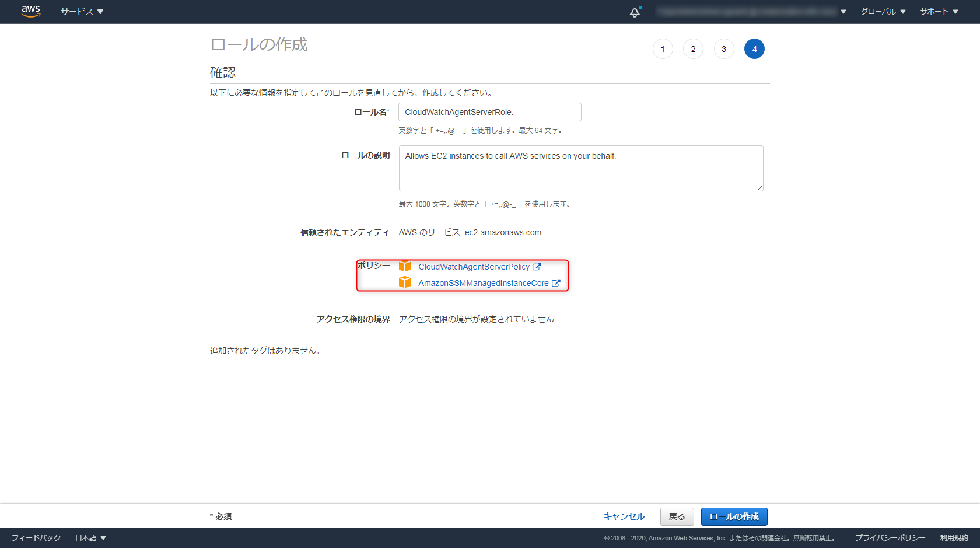Click the CloudWatchAgentServerPolicy orange box icon
The width and height of the screenshot is (980, 548).
tap(405, 266)
